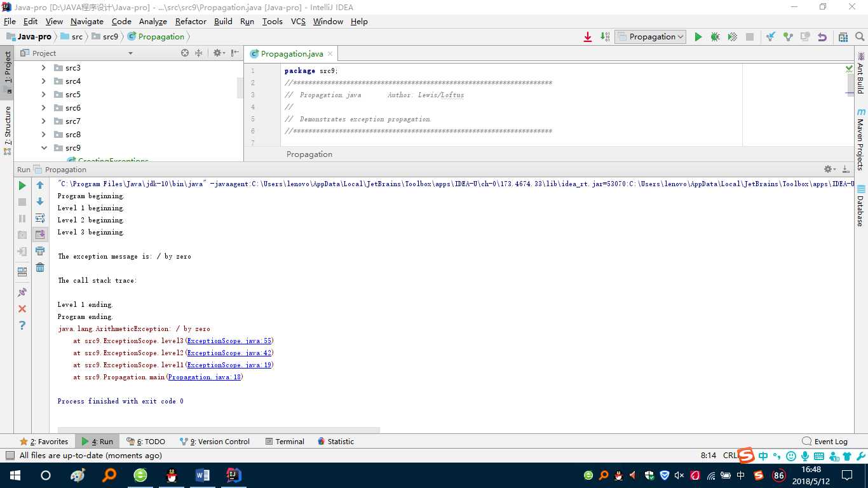Open the Event Log button

click(x=825, y=442)
